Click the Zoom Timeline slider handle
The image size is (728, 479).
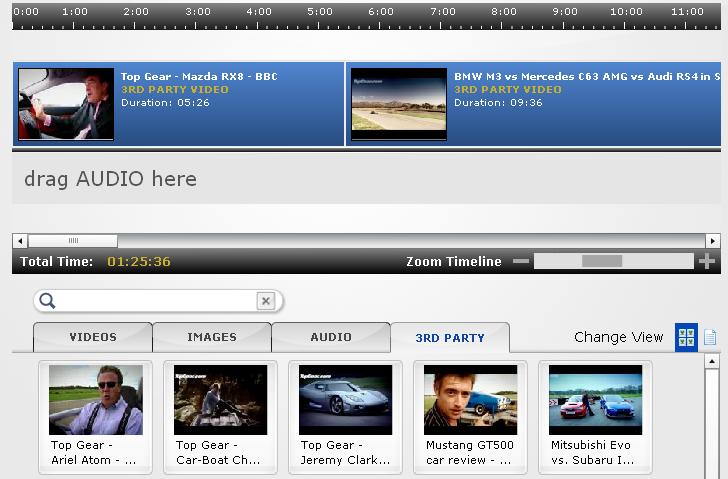click(602, 261)
